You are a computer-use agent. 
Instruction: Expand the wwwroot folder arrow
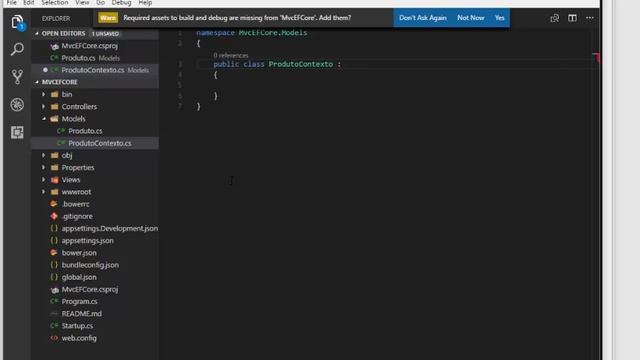point(44,192)
